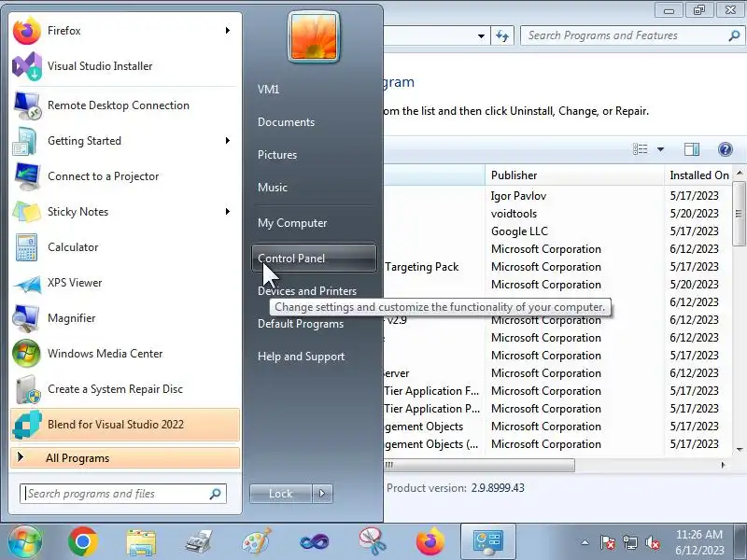
Task: Click the muted volume tray icon
Action: coord(652,542)
